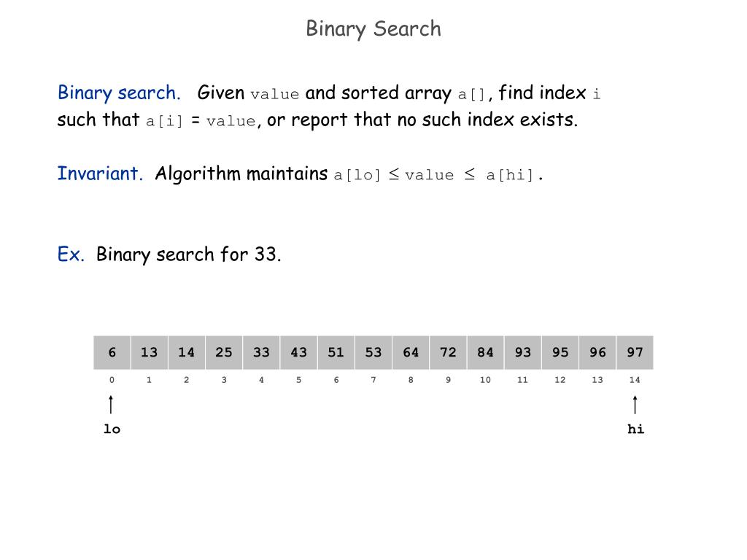
Task: Click the middle cell with value 53
Action: [x=373, y=352]
